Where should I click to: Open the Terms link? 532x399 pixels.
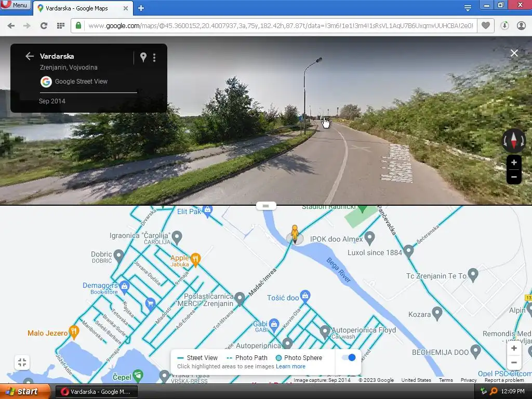coord(446,380)
